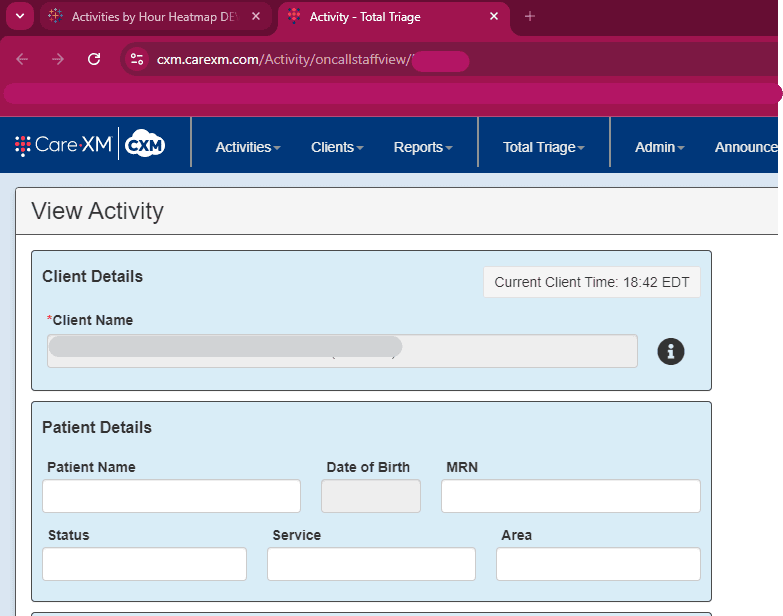Open the site information icon in the address bar

pos(138,59)
